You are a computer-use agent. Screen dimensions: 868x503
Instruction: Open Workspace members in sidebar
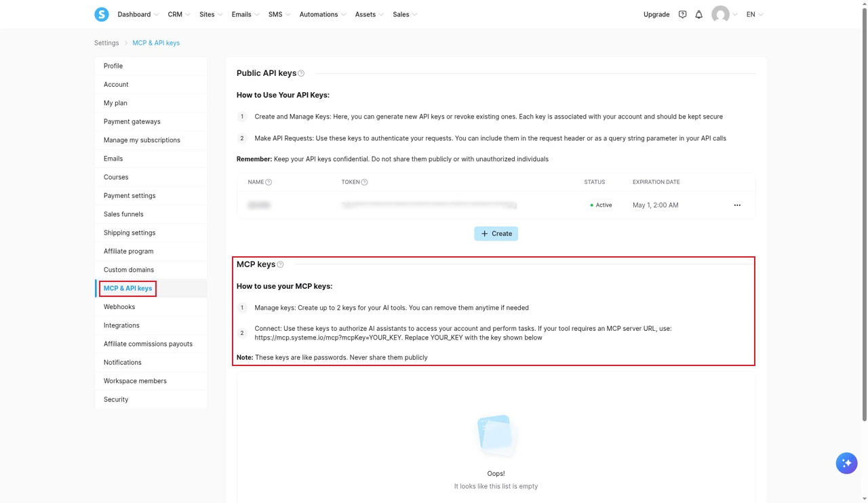151,381
